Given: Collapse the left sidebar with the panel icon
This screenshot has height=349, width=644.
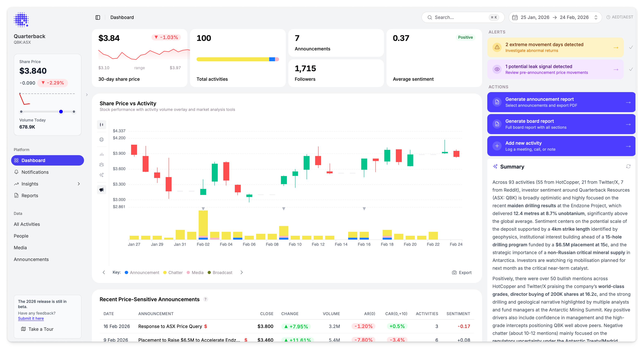Looking at the screenshot, I should coord(98,17).
